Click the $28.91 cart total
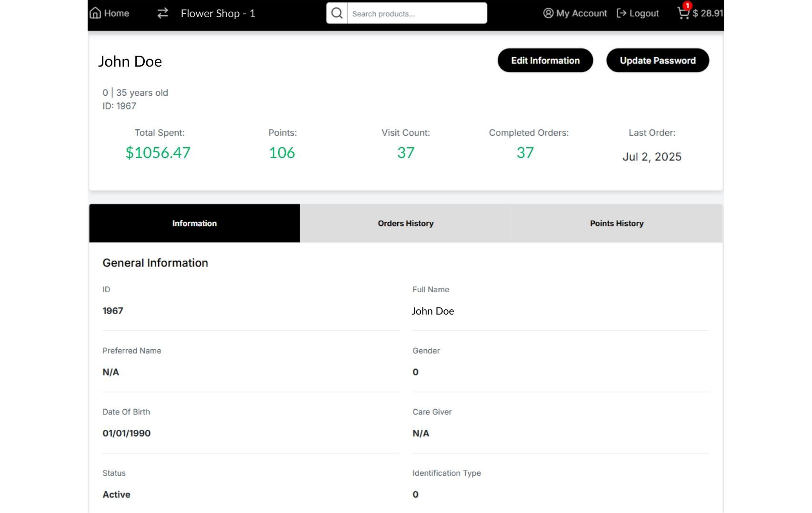 pos(708,13)
